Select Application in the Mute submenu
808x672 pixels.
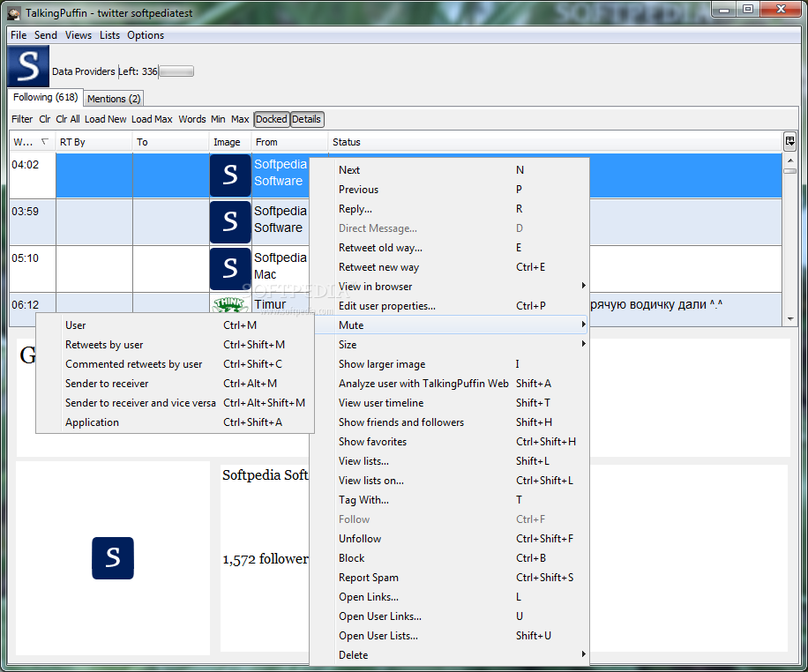175,422
